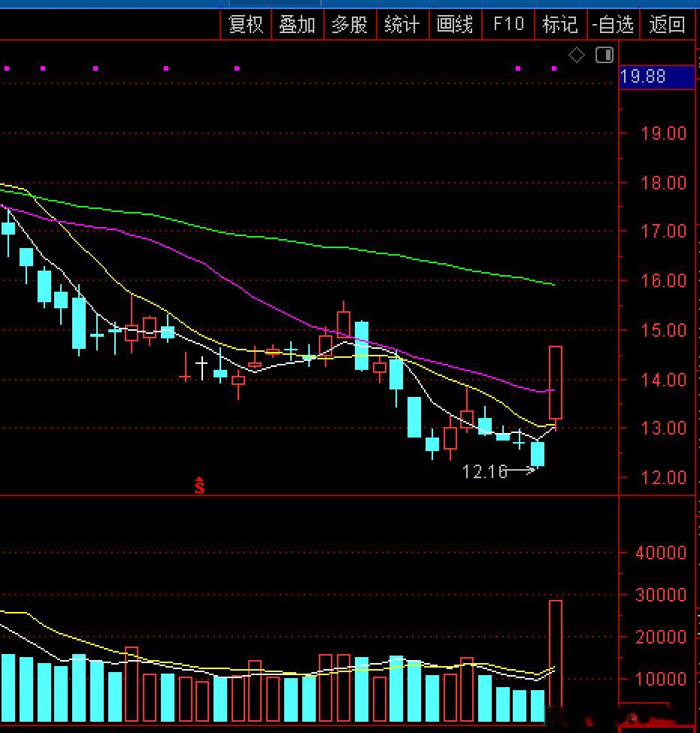
Task: Click the 18.00 price axis label
Action: [663, 183]
